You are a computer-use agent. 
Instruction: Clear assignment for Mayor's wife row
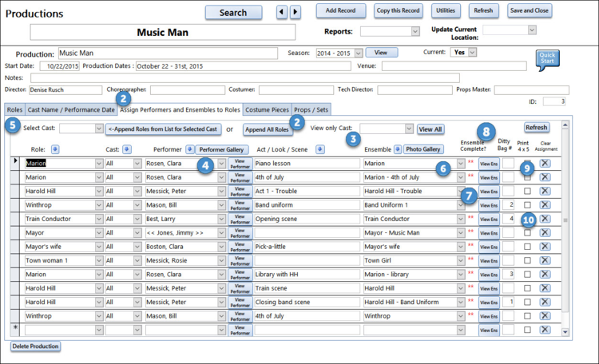(x=545, y=247)
